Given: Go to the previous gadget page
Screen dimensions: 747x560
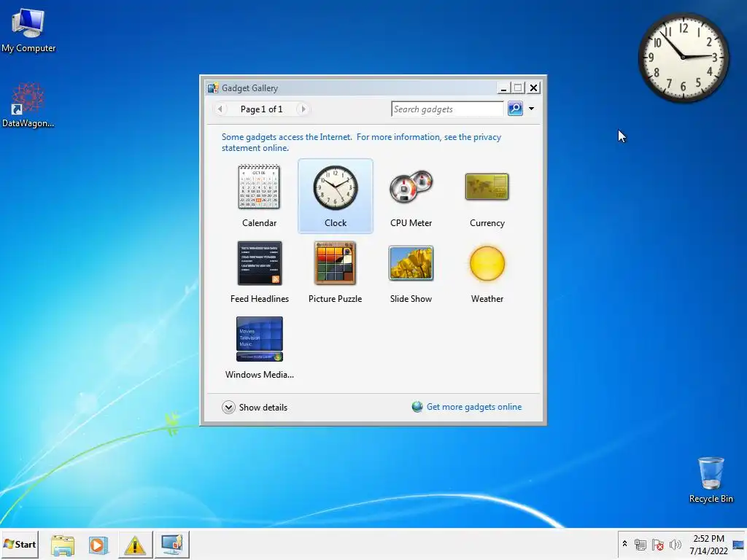Looking at the screenshot, I should click(220, 109).
